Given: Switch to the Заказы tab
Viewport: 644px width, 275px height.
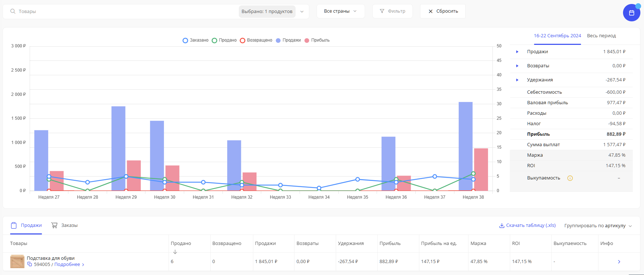Looking at the screenshot, I should 64,225.
